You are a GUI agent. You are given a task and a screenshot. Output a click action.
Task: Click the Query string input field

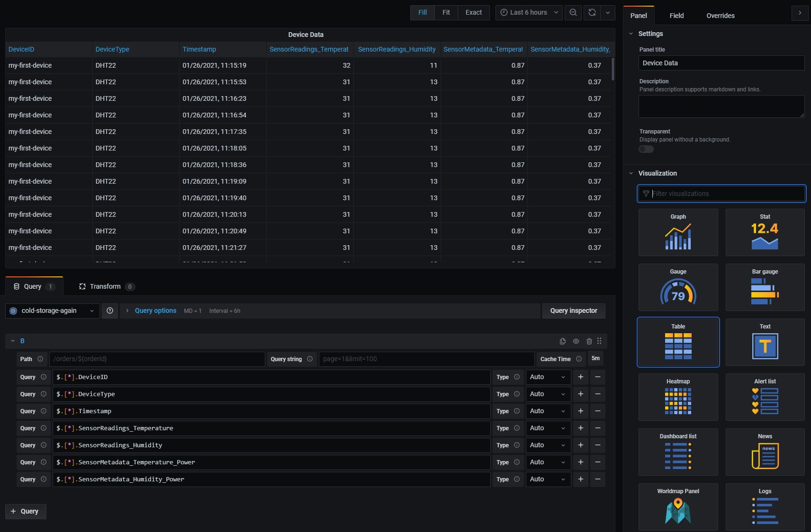point(426,359)
